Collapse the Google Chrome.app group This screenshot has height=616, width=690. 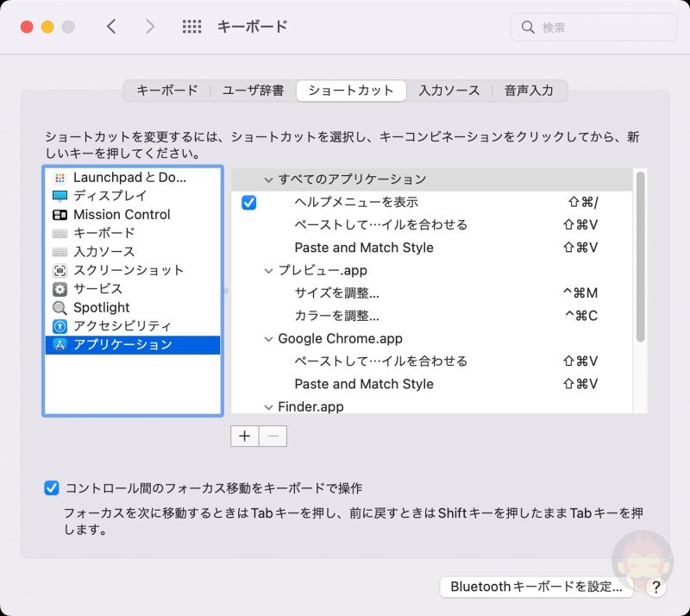tap(267, 339)
